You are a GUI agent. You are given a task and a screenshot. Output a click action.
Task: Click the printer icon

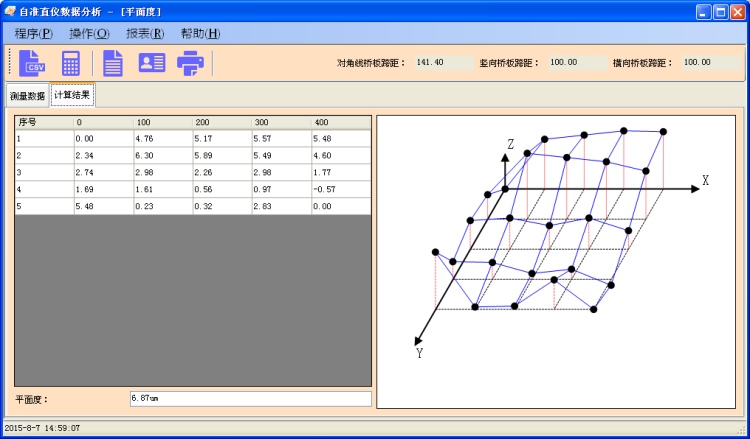click(x=190, y=63)
